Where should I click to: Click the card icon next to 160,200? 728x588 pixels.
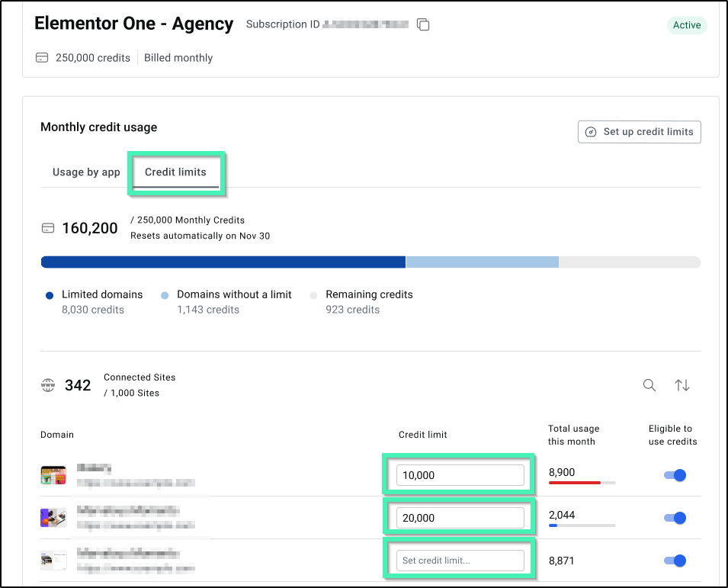48,228
